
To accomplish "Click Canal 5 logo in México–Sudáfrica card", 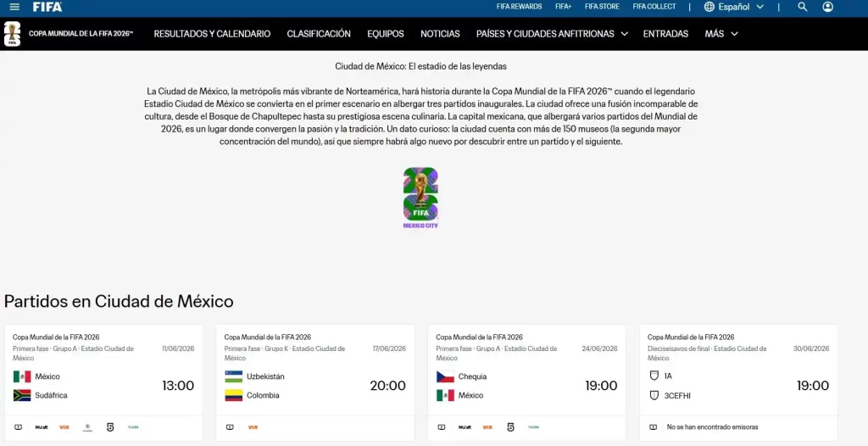I will [x=110, y=427].
